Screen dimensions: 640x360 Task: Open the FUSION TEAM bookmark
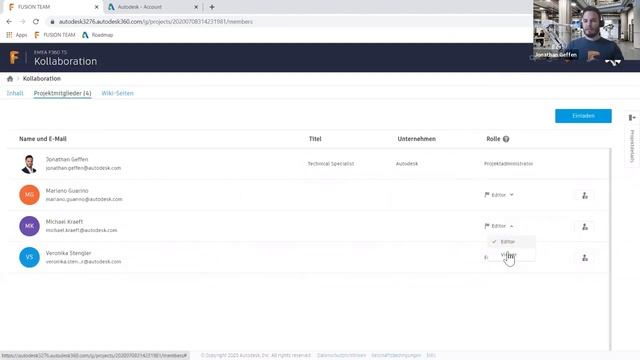tap(55, 35)
